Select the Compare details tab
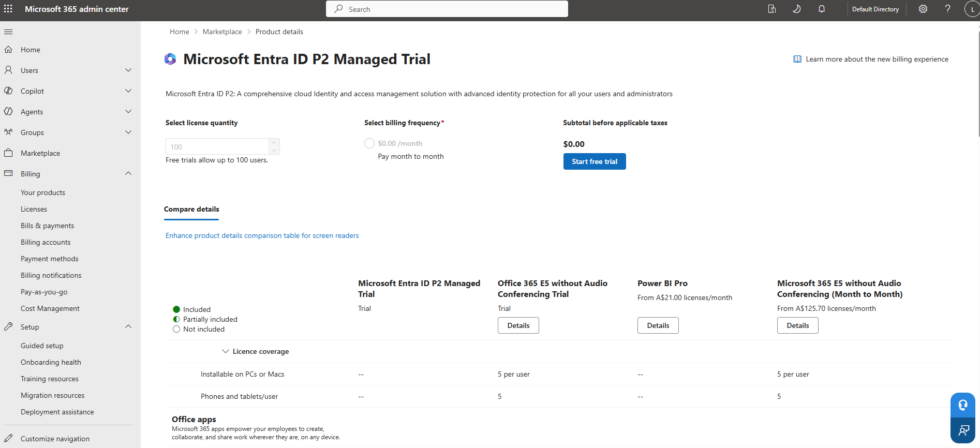 click(191, 209)
